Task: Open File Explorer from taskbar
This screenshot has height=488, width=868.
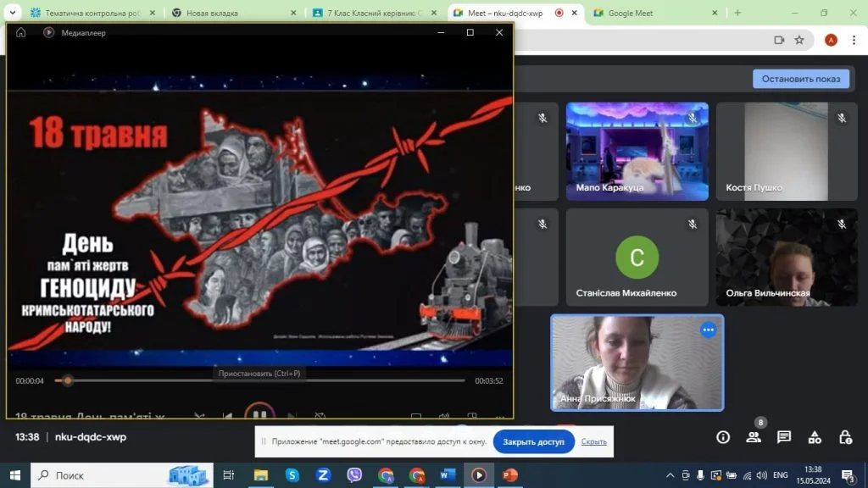Action: pos(261,475)
